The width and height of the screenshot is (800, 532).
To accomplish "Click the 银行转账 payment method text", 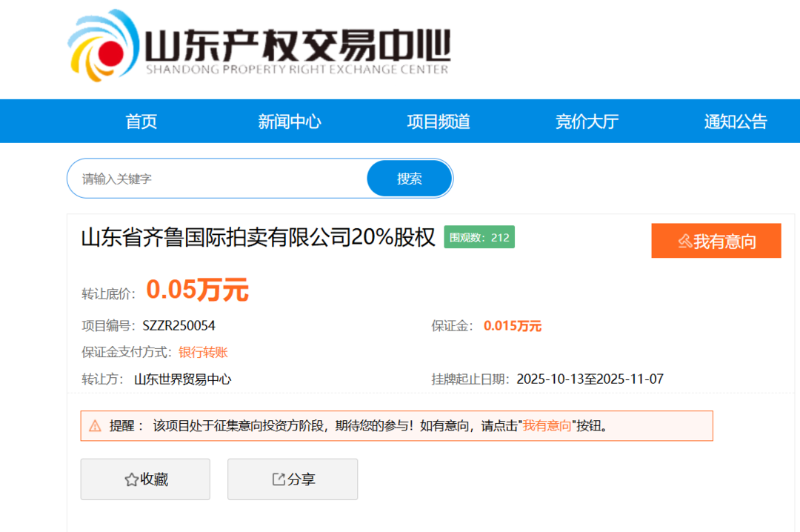I will click(203, 352).
